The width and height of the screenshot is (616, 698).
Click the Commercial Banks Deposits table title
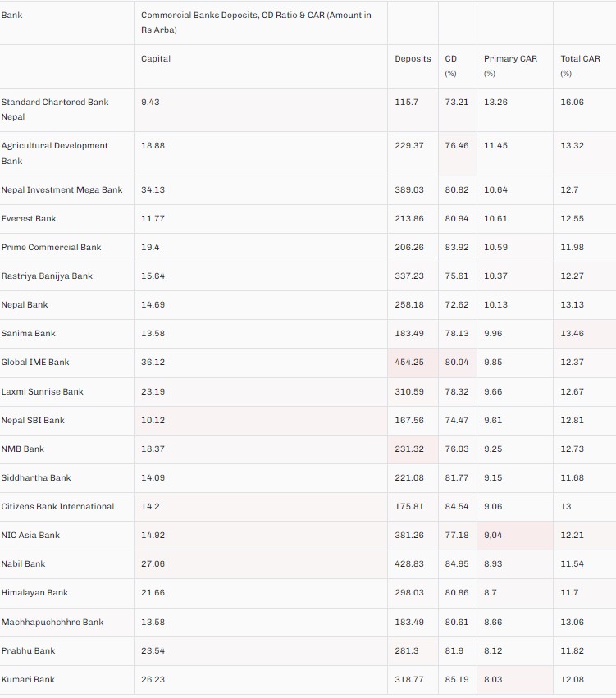(x=256, y=23)
